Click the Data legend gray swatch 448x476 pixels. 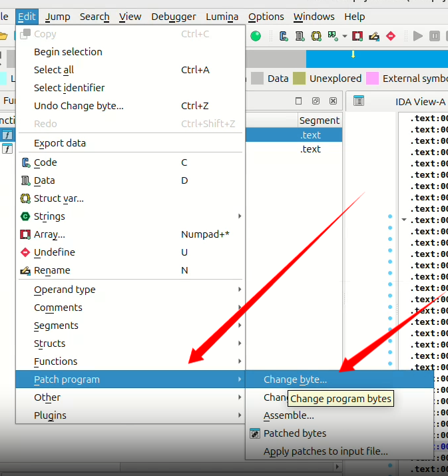(258, 79)
